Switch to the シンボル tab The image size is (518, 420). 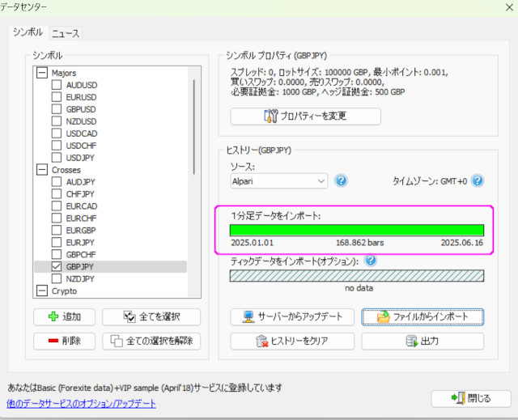[28, 32]
